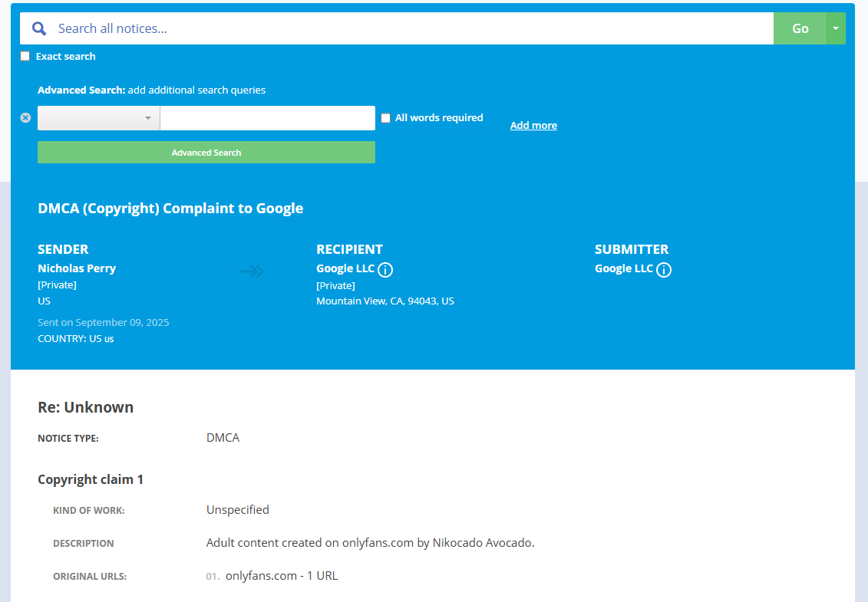Select the onlyfans.com - 1 URL entry
868x602 pixels.
tap(282, 575)
